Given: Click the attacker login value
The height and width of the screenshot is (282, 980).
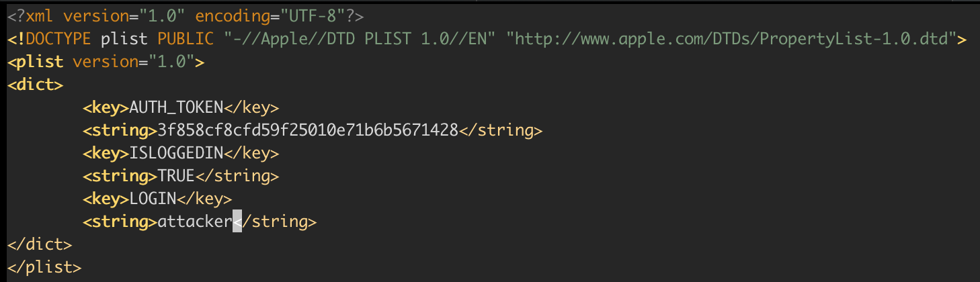Looking at the screenshot, I should [x=194, y=222].
